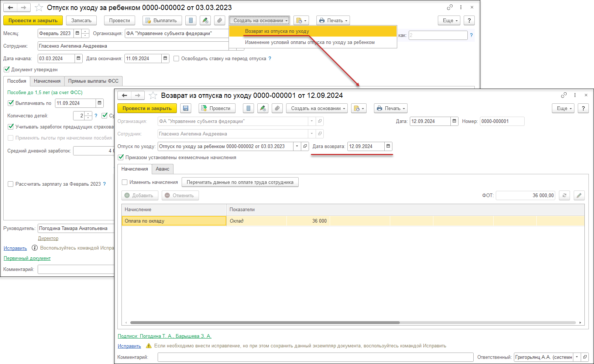Click Провести и закрыть in Возврат window
Viewport: 594px width, 364px height.
tap(147, 109)
